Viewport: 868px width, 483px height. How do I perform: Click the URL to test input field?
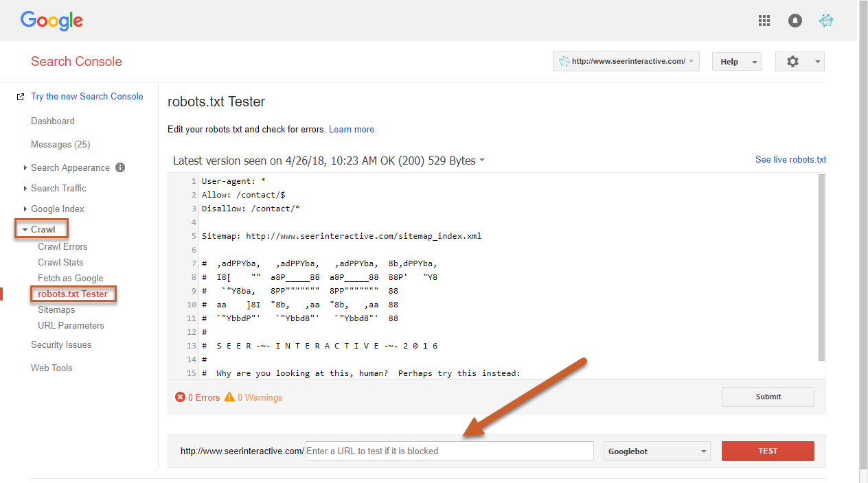(x=449, y=451)
